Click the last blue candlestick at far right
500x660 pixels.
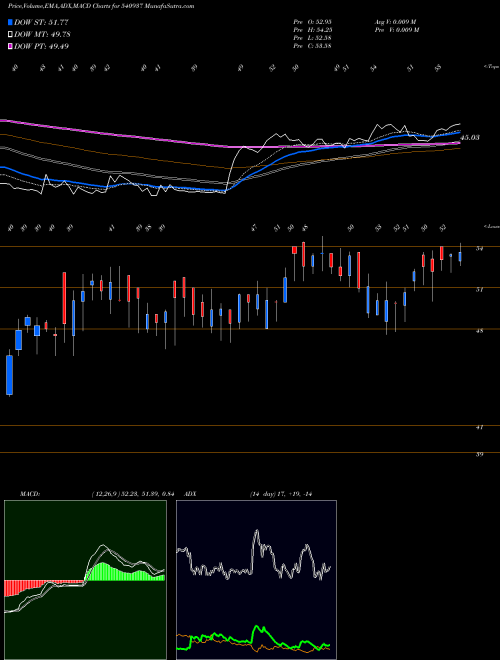(x=460, y=257)
